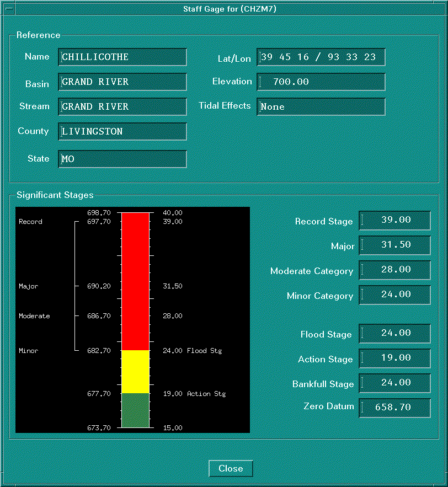Click the Name field containing CHILLICOTHE

(x=122, y=57)
